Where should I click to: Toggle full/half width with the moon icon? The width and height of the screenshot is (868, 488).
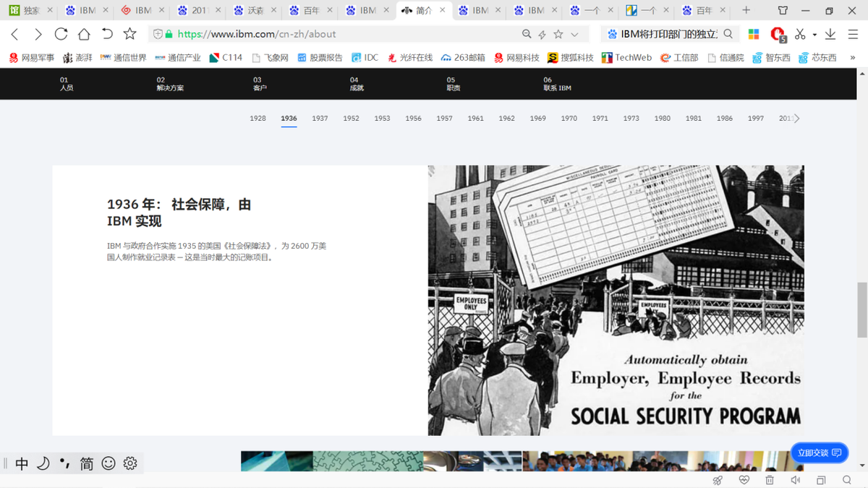(x=43, y=463)
